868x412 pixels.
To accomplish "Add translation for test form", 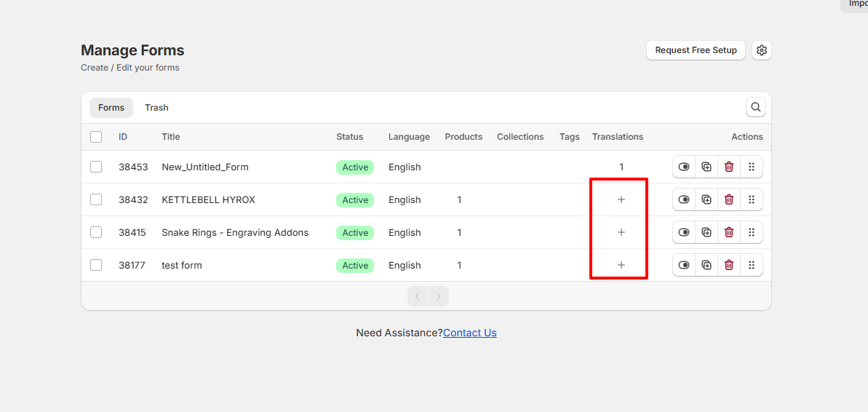I will point(621,265).
